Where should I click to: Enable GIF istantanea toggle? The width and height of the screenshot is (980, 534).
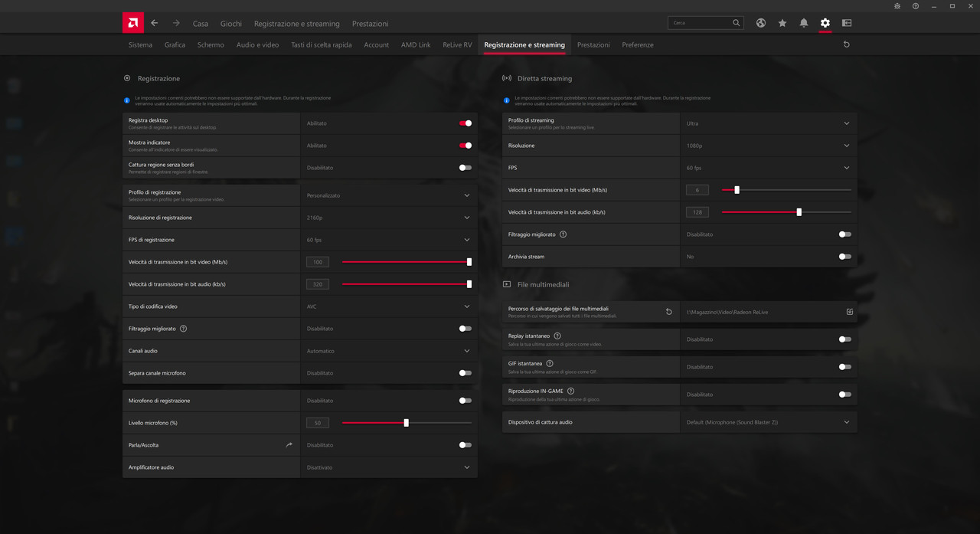pos(845,367)
